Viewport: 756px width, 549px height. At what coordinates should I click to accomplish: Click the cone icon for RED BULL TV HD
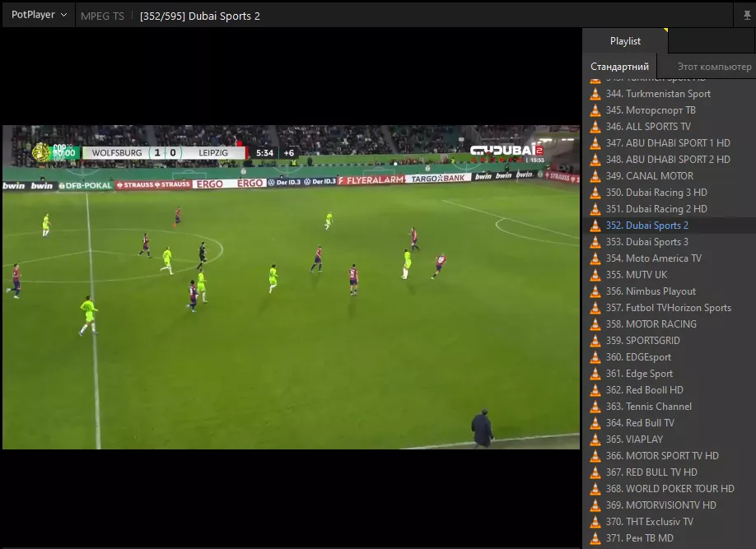595,472
